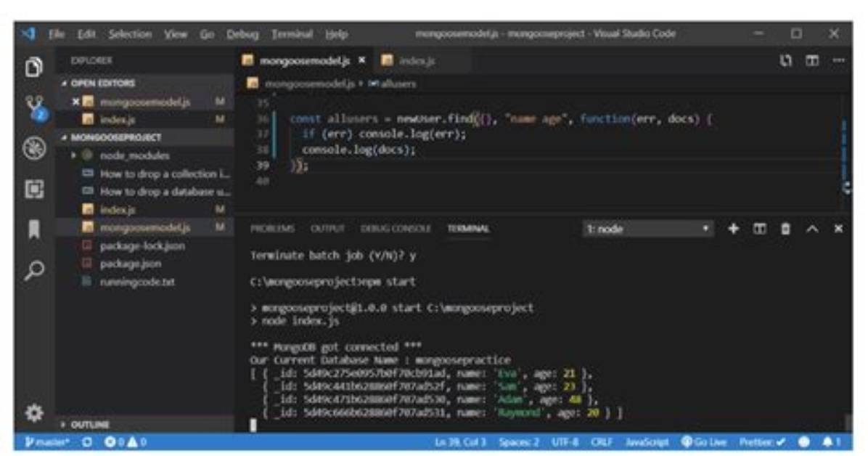Image resolution: width=868 pixels, height=456 pixels.
Task: Open the Debug menu
Action: pos(242,34)
